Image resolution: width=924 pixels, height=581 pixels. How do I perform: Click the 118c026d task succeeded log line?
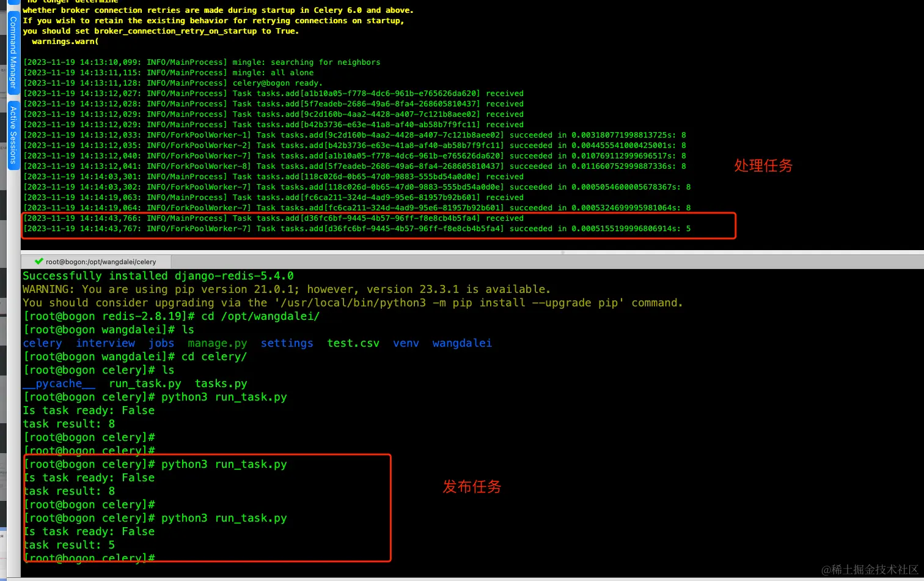tap(357, 187)
